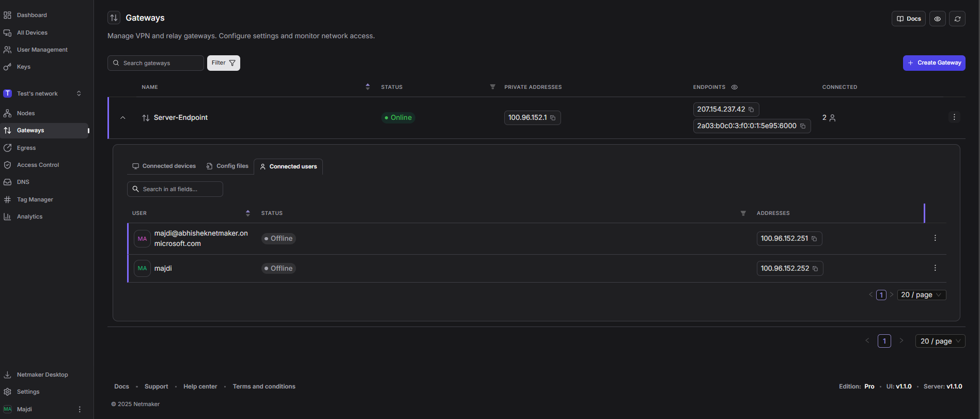
Task: Click the Search gateways input field
Action: coord(160,63)
